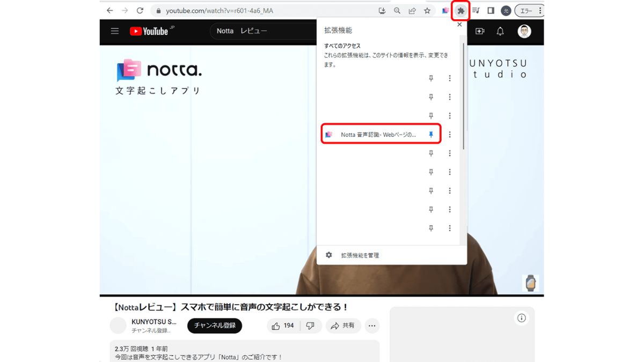The width and height of the screenshot is (644, 362).
Task: Select the Notta 音声認識 extension entry
Action: [381, 135]
